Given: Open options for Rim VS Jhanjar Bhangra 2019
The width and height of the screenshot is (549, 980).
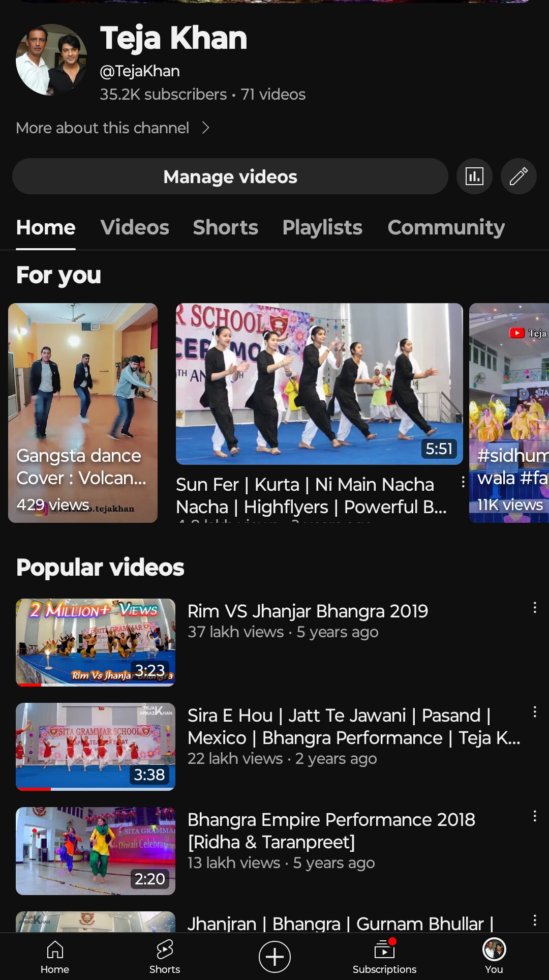Looking at the screenshot, I should pyautogui.click(x=535, y=608).
